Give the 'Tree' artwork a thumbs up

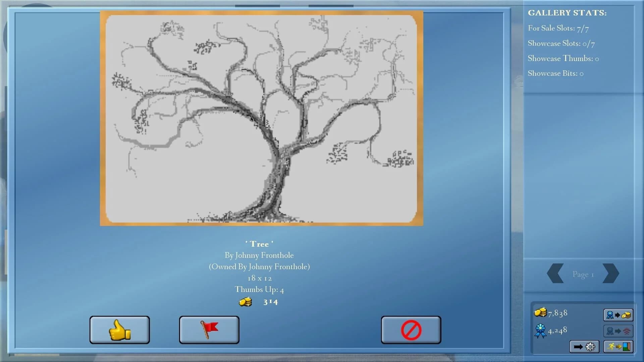[x=119, y=329]
